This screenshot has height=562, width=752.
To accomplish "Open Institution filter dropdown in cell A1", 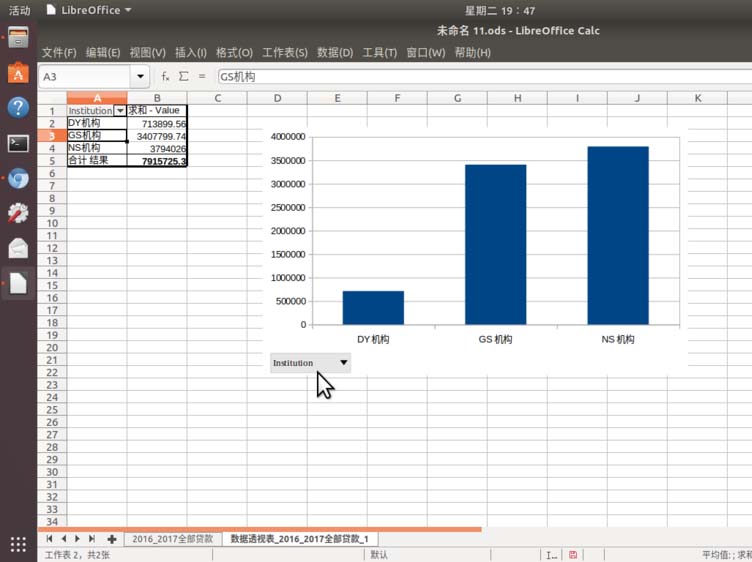I will pos(120,111).
